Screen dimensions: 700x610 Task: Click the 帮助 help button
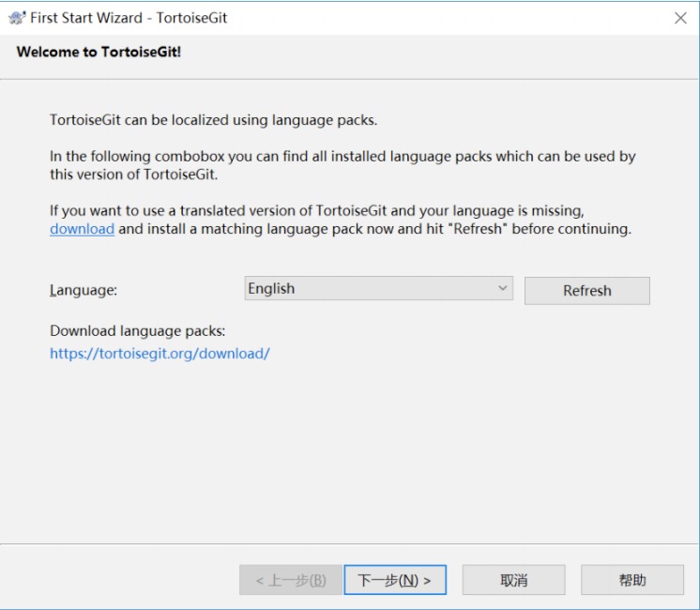tap(632, 580)
